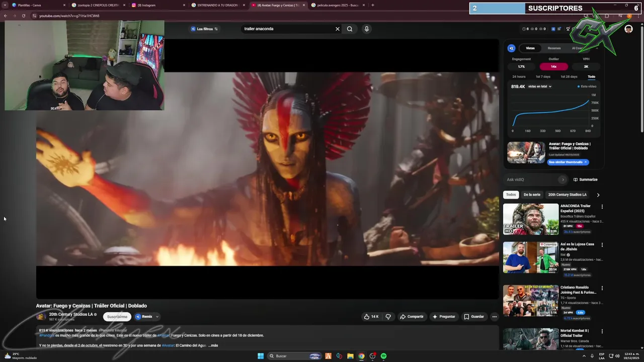Click the VPH 2K pill

pos(586,66)
